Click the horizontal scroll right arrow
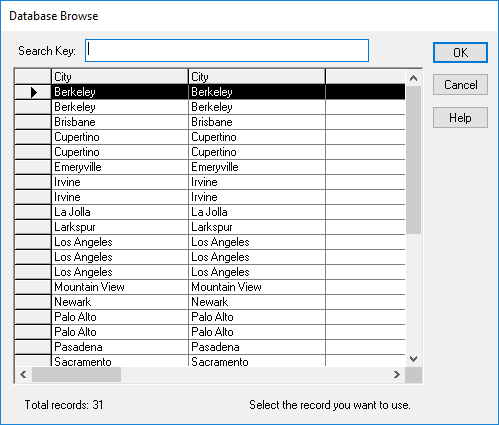The height and width of the screenshot is (425, 499). (397, 375)
